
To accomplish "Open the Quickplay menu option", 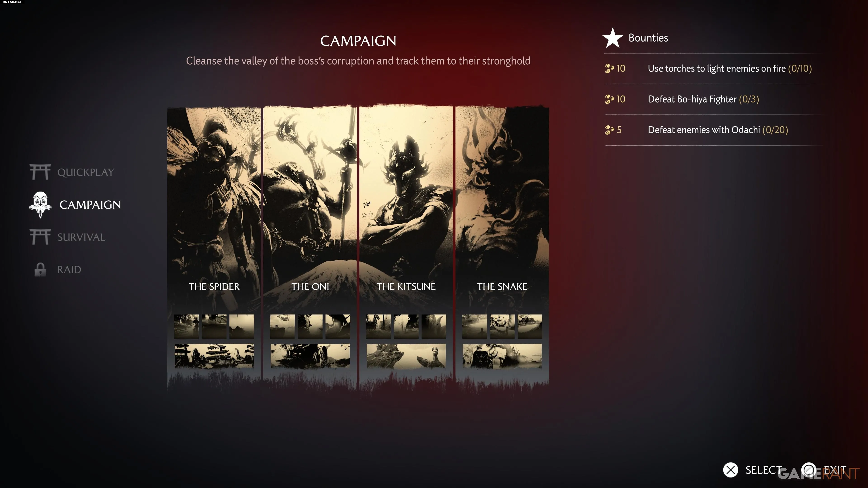I will (x=86, y=172).
